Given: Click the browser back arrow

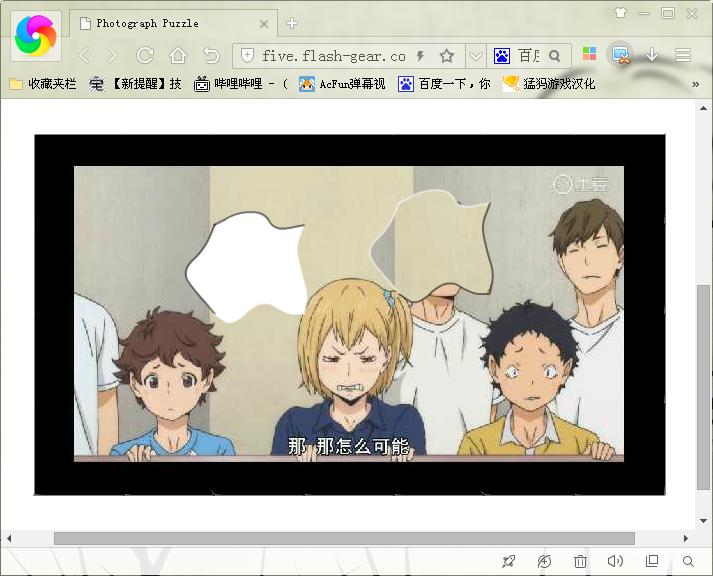Looking at the screenshot, I should tap(84, 55).
